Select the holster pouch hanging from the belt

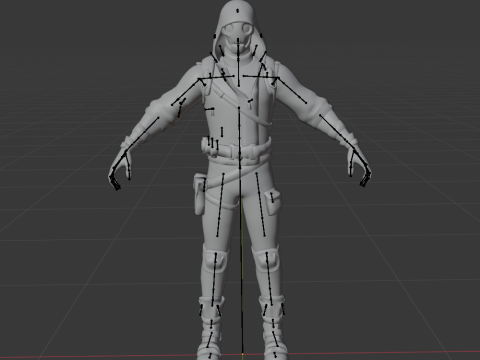pos(199,194)
